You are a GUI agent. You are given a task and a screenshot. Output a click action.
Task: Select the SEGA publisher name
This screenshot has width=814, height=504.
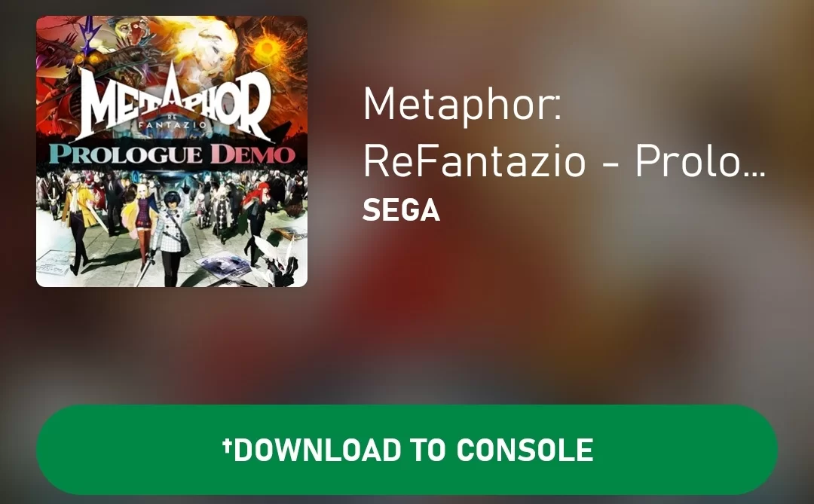tap(401, 211)
